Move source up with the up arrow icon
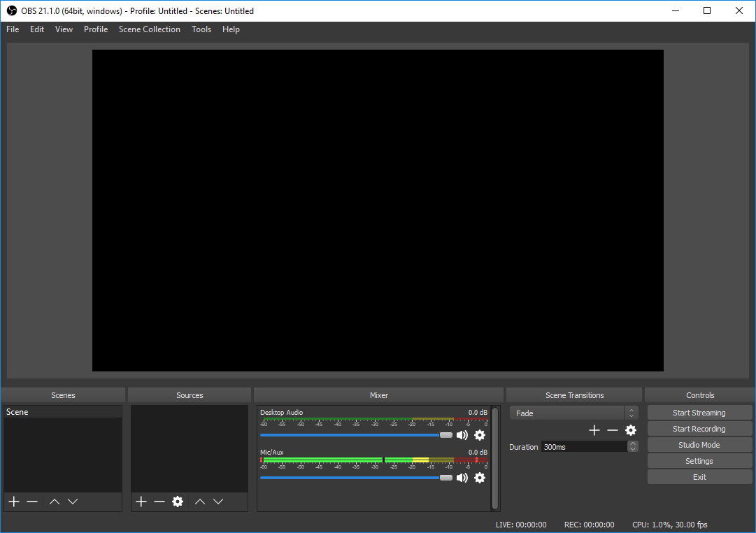Viewport: 756px width, 533px height. click(199, 502)
